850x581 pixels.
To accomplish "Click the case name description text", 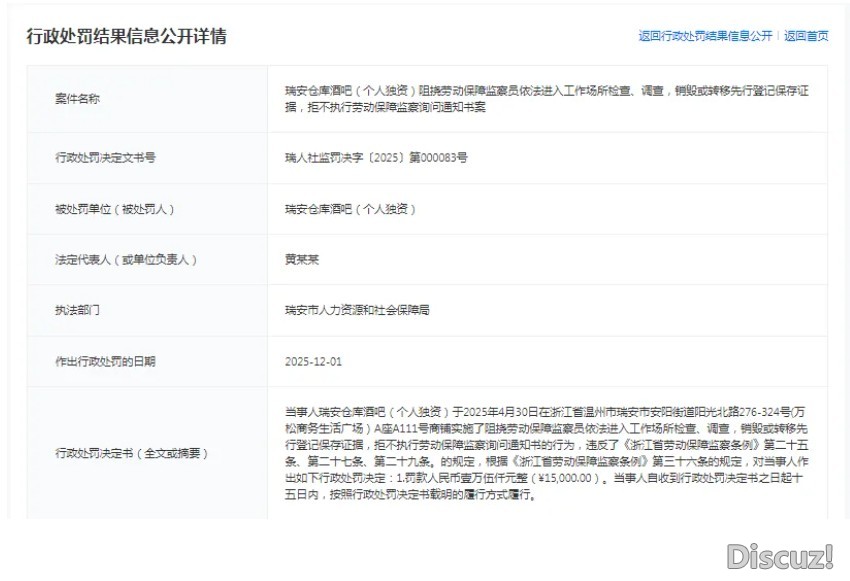I will click(x=545, y=99).
